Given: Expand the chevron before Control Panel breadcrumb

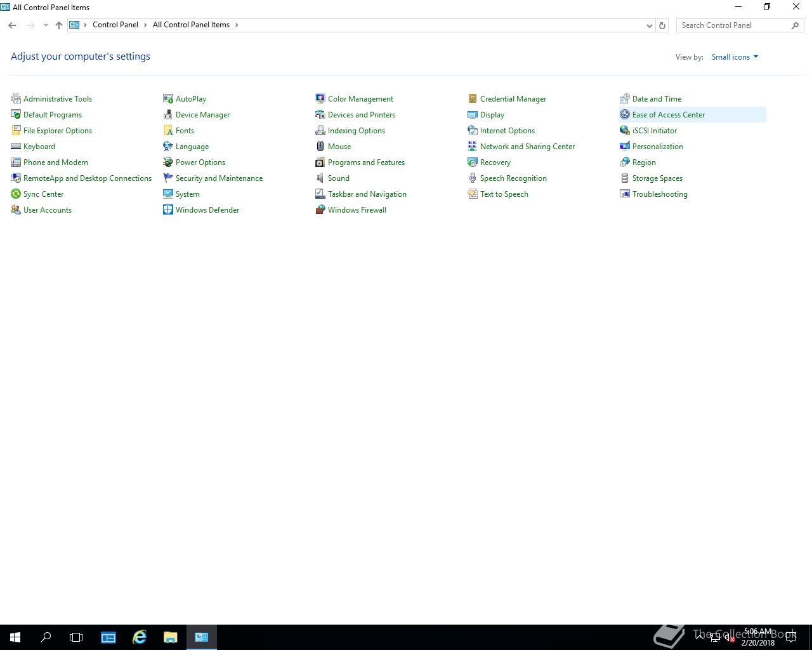Looking at the screenshot, I should point(85,25).
